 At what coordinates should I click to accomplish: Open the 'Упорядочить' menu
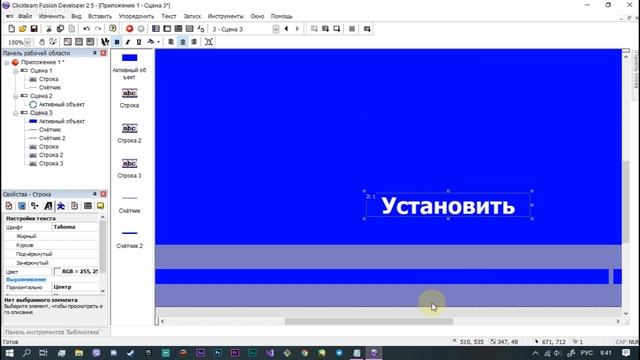[x=136, y=16]
